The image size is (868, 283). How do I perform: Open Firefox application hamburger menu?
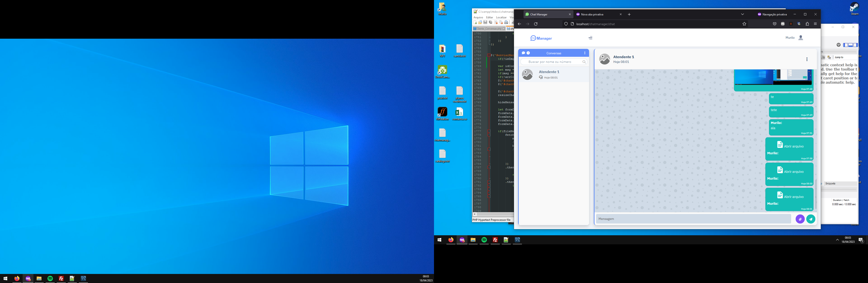pos(815,24)
